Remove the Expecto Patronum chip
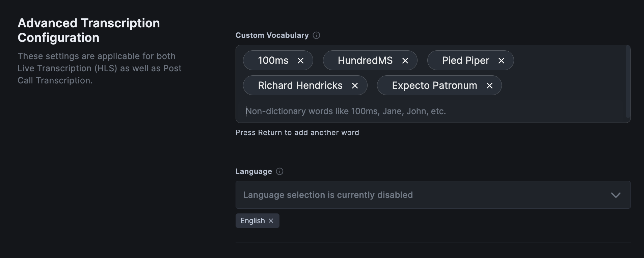The image size is (644, 258). (489, 85)
